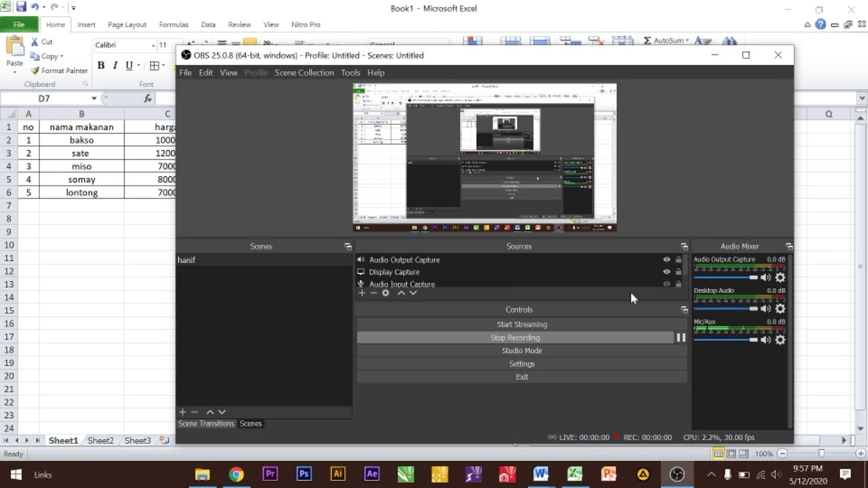
Task: Click Start Streaming button
Action: pyautogui.click(x=521, y=325)
